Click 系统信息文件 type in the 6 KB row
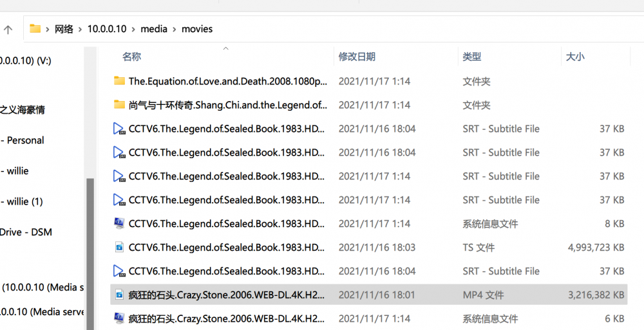The image size is (644, 330). click(490, 318)
